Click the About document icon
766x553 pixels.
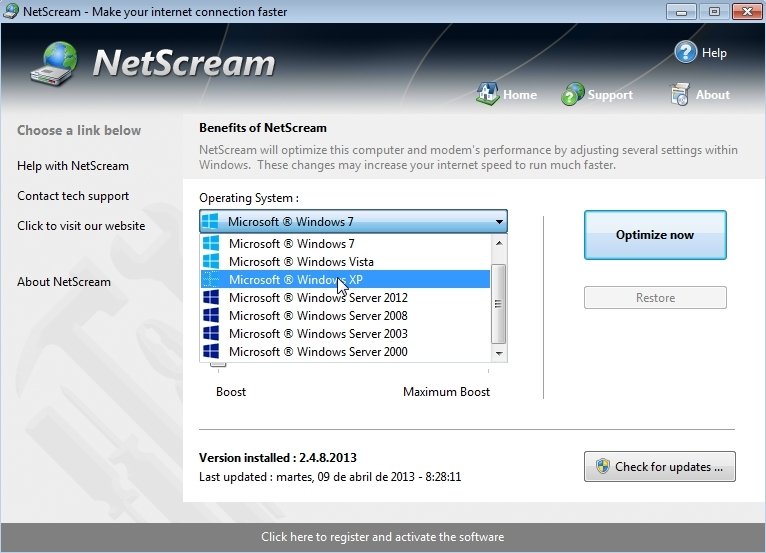(680, 94)
